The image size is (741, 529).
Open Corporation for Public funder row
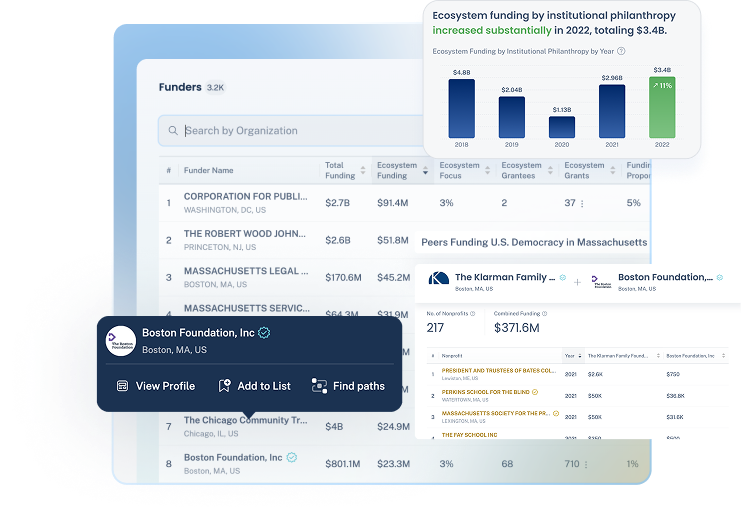coord(244,197)
